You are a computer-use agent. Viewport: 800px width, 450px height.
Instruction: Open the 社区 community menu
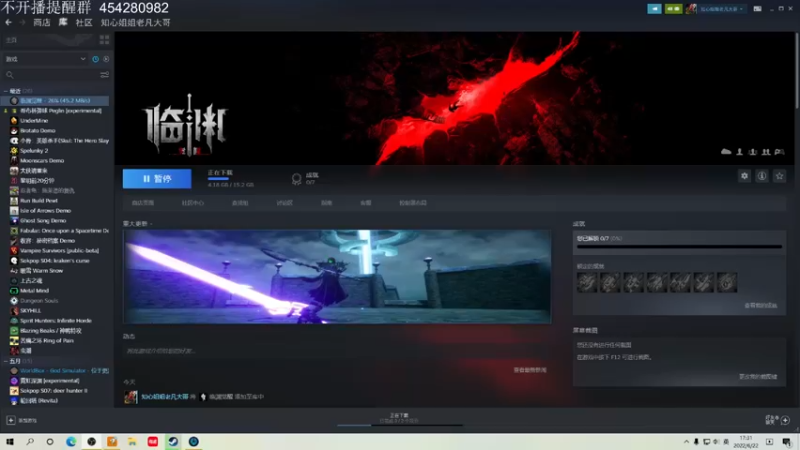coord(84,22)
